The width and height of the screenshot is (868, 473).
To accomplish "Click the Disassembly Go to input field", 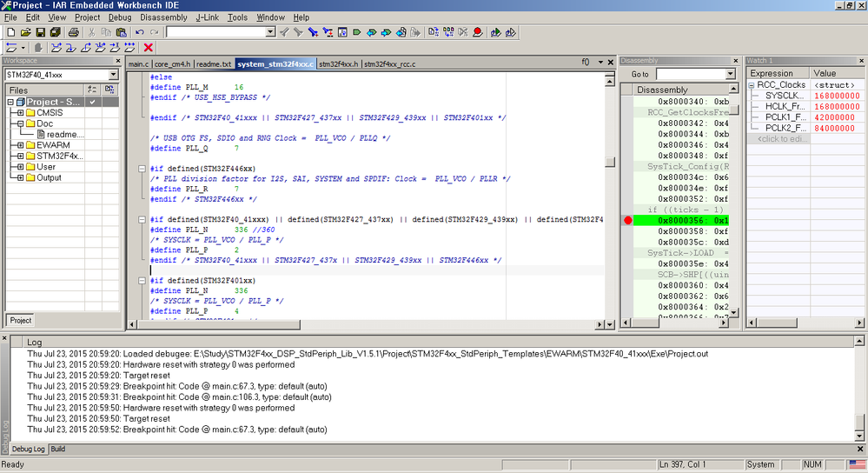I will click(x=691, y=74).
